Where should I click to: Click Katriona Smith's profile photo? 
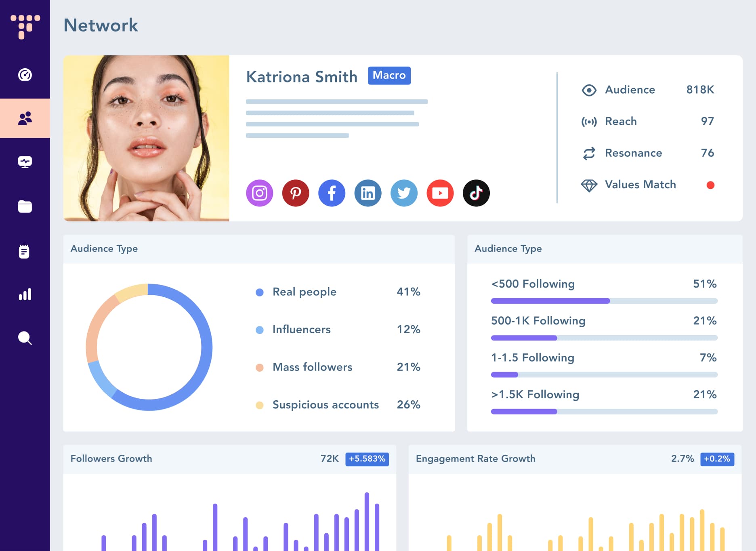coord(146,138)
